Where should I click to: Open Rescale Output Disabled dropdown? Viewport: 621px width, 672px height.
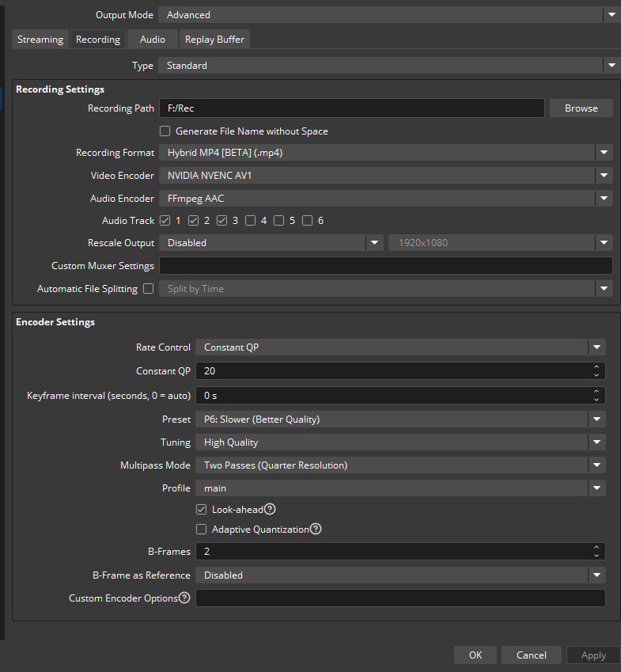pyautogui.click(x=271, y=243)
